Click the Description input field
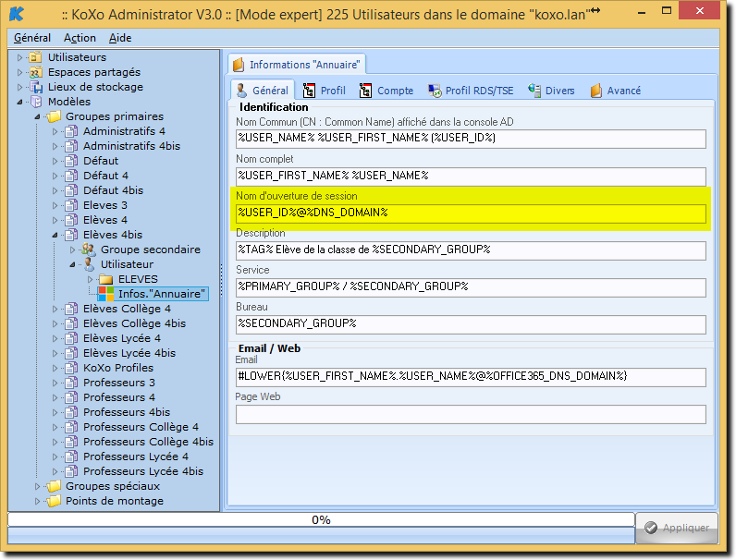 (471, 250)
